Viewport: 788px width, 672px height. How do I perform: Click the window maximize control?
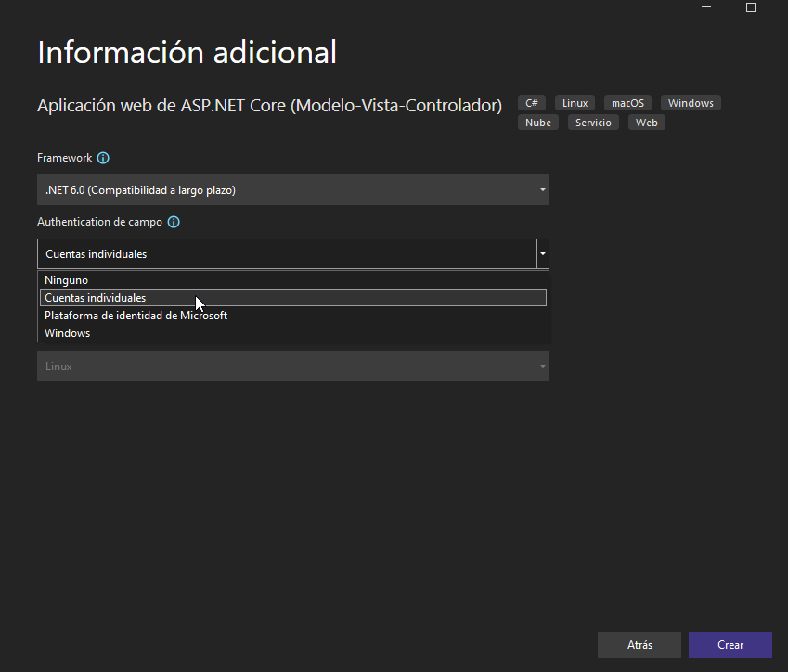tap(750, 7)
